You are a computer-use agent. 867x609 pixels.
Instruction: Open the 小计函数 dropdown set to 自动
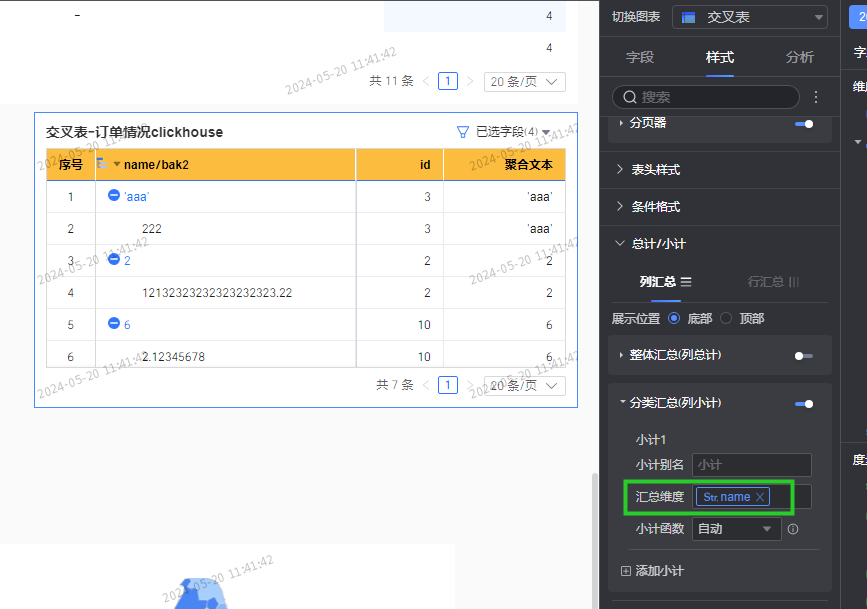click(x=737, y=529)
